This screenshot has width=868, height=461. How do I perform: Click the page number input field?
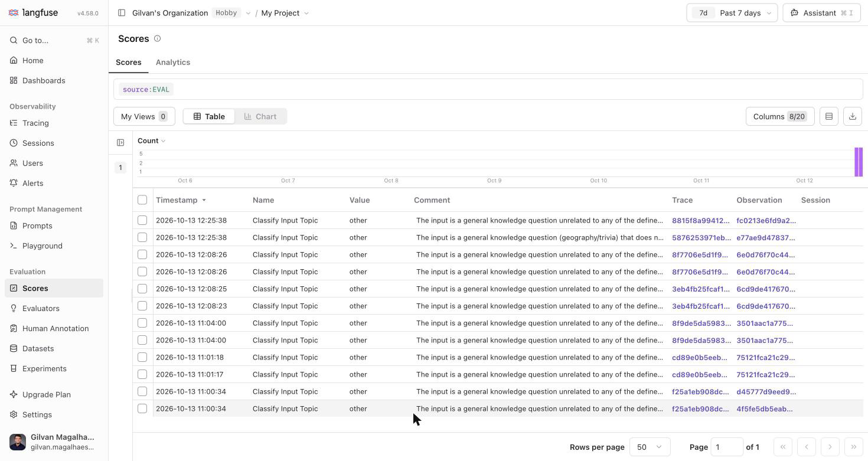[x=727, y=447]
